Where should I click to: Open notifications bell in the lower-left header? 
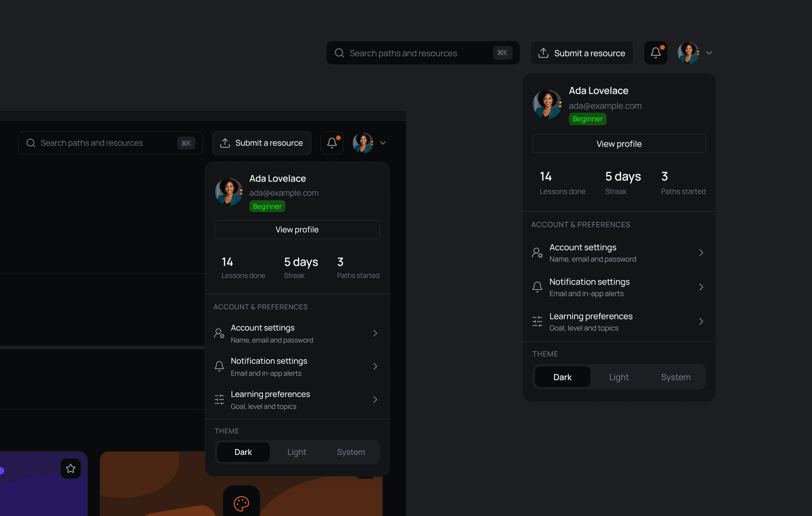click(x=332, y=143)
